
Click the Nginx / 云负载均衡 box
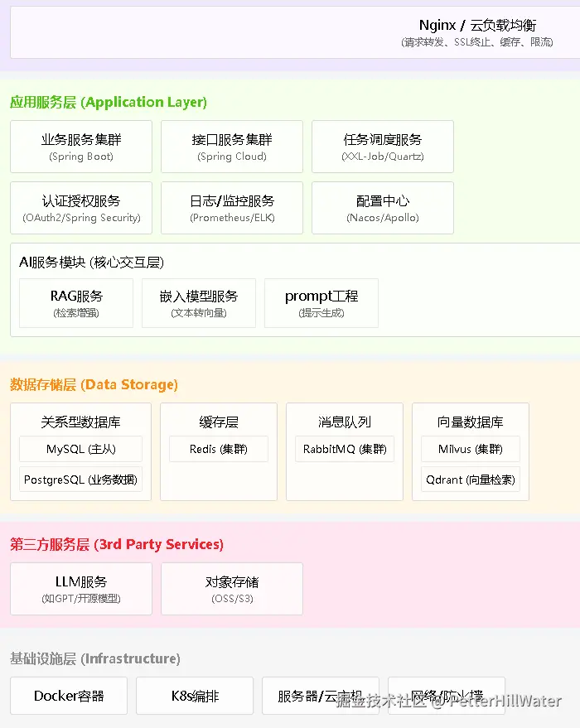pos(295,32)
